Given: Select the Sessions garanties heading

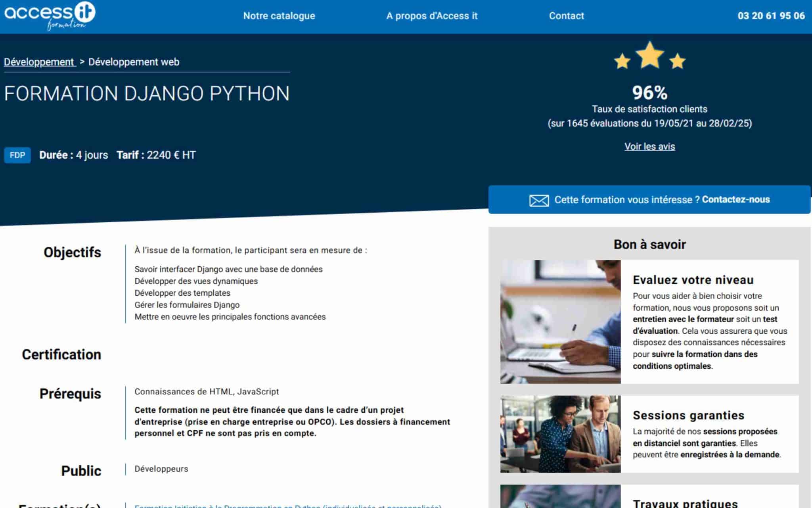Looking at the screenshot, I should [x=688, y=415].
